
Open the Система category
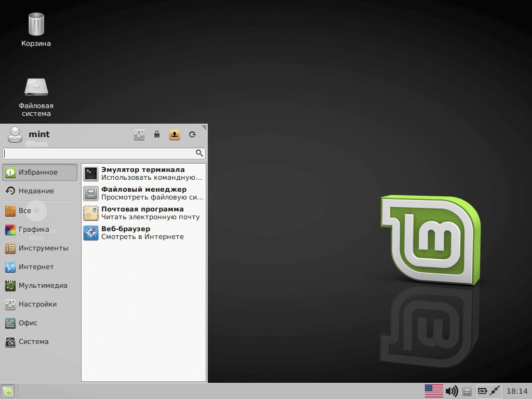point(39,342)
